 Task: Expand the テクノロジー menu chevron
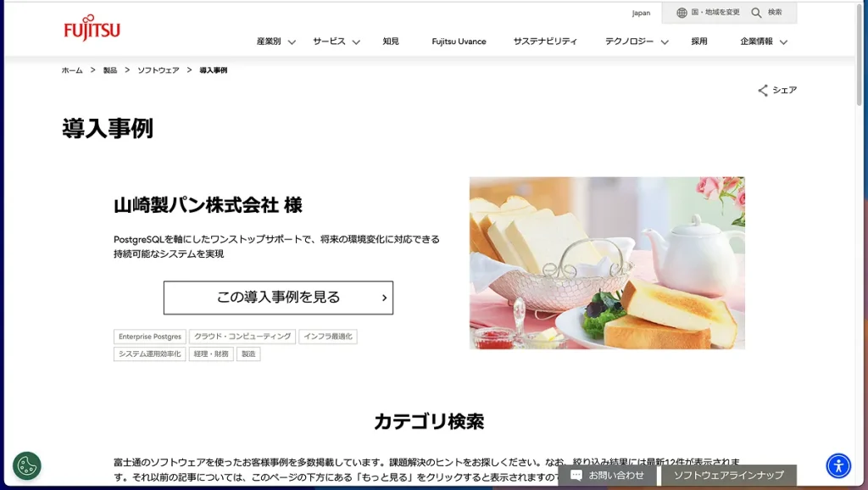(665, 42)
